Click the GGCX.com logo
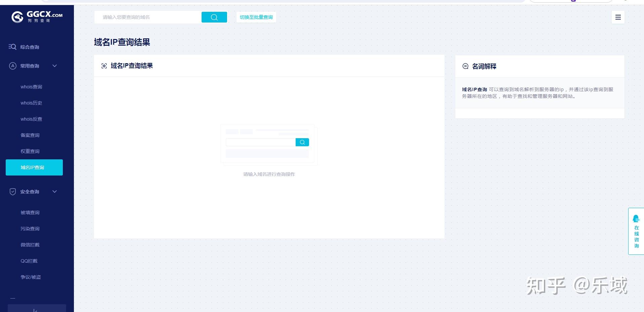 click(x=37, y=16)
